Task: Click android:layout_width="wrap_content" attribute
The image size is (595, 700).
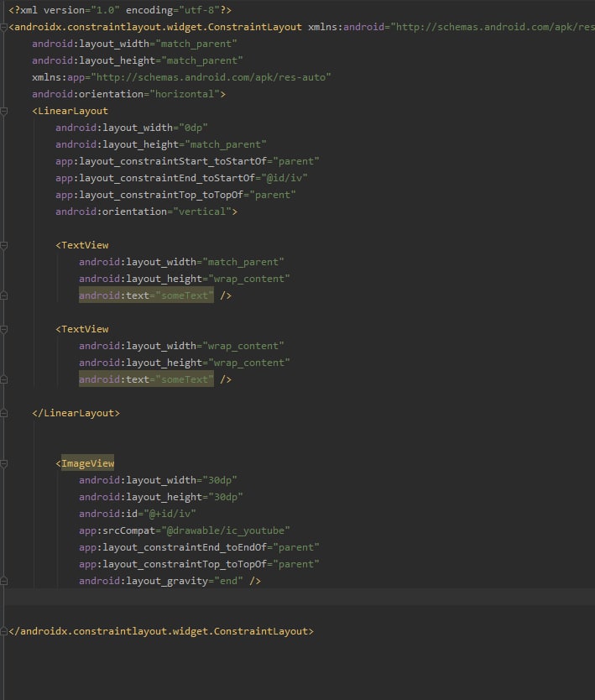Action: coord(181,346)
